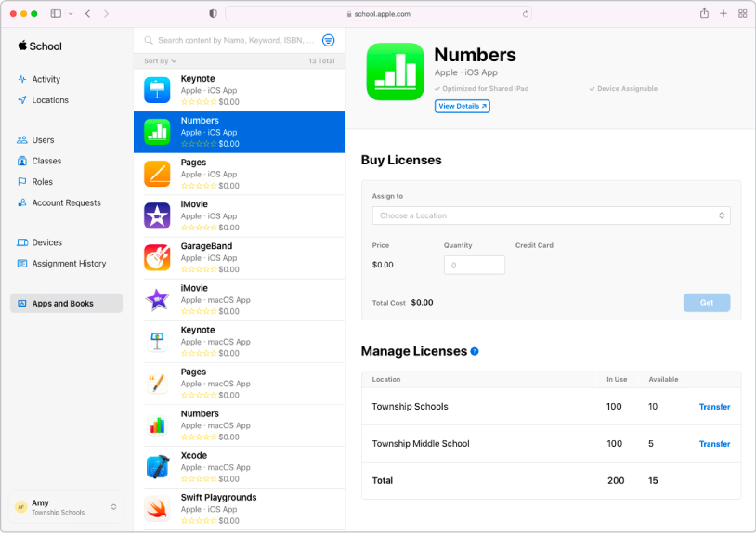This screenshot has width=756, height=535.
Task: Click the Classes icon in sidebar
Action: pos(20,161)
